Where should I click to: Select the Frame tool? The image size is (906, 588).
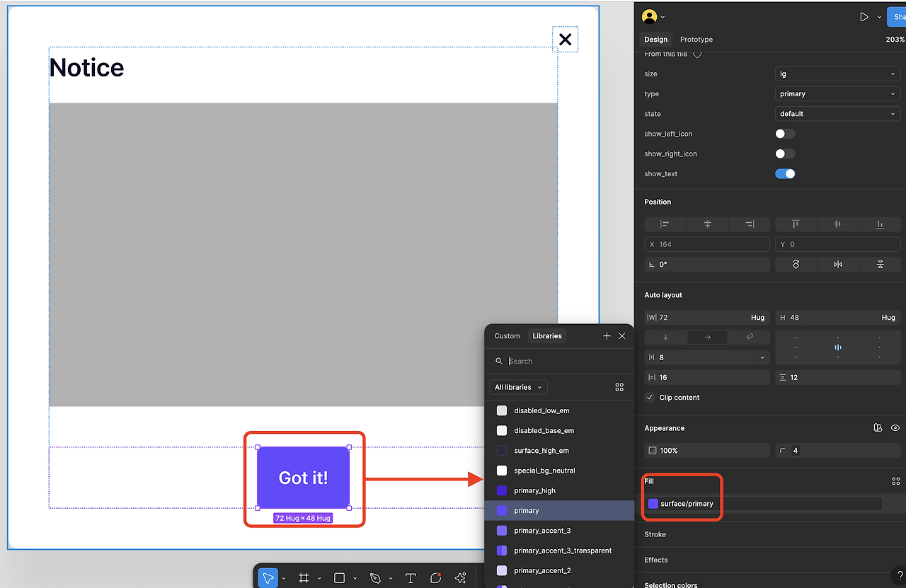click(304, 578)
